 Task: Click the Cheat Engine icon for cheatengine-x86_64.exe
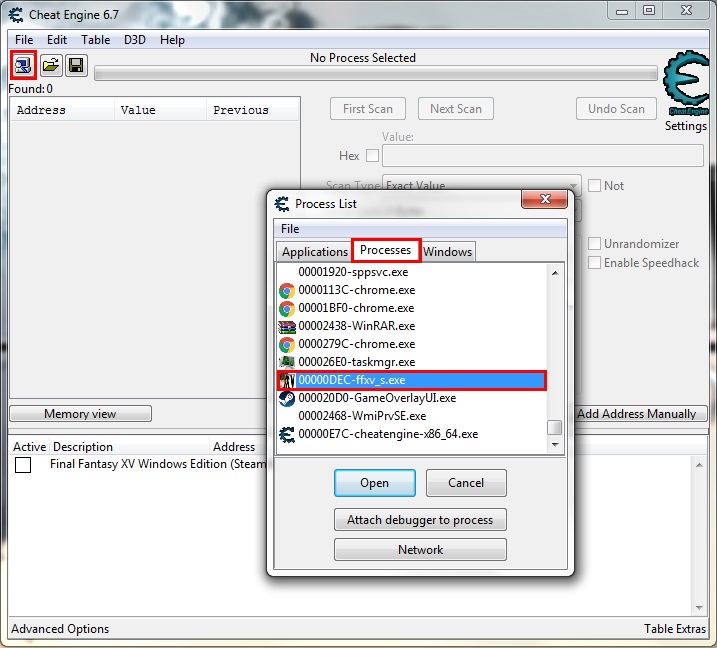point(287,434)
